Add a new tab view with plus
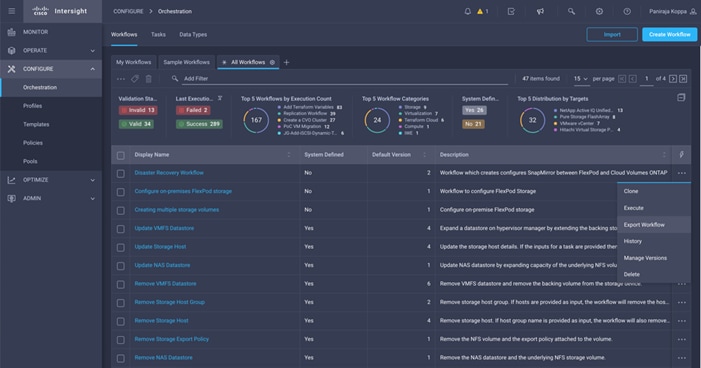 [x=287, y=62]
